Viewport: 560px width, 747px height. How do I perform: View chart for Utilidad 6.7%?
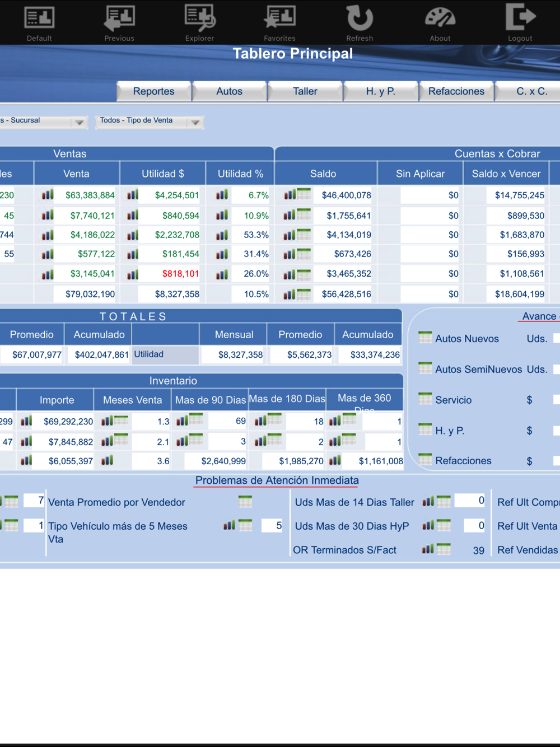(222, 195)
